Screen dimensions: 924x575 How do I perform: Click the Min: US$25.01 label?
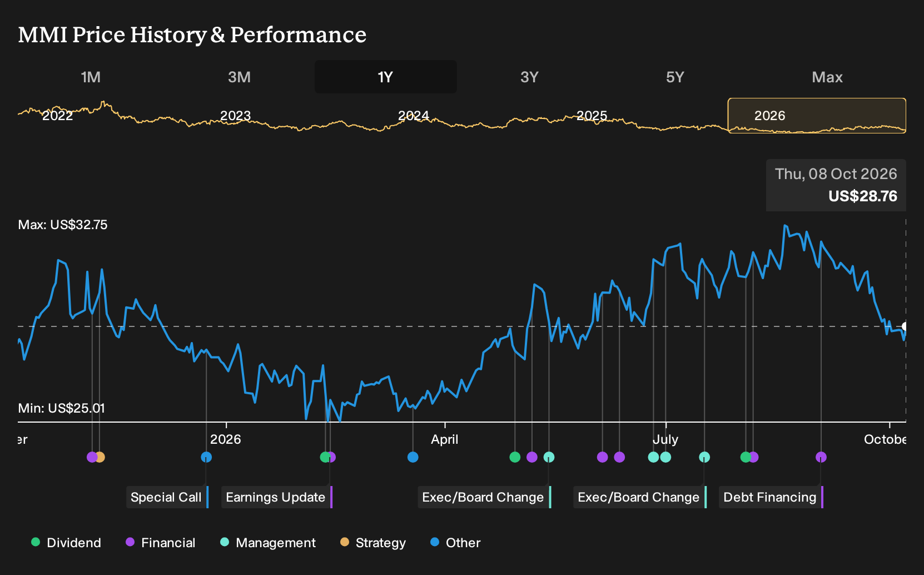tap(61, 408)
